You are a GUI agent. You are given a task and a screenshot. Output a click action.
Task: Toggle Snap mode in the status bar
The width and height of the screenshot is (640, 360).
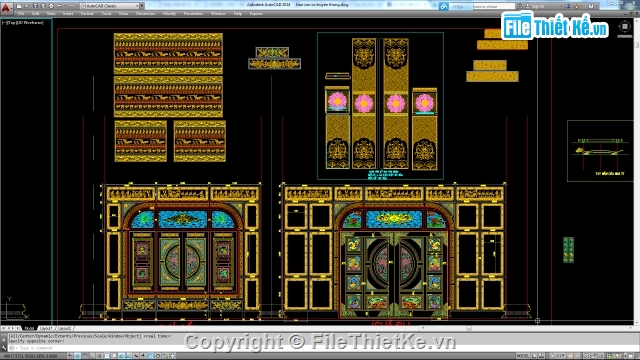[x=78, y=356]
